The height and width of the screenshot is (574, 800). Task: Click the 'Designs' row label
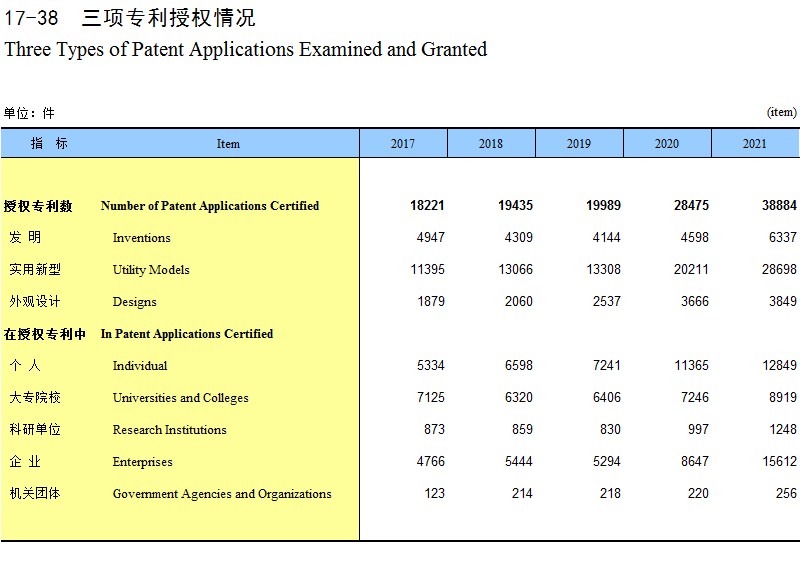[135, 302]
